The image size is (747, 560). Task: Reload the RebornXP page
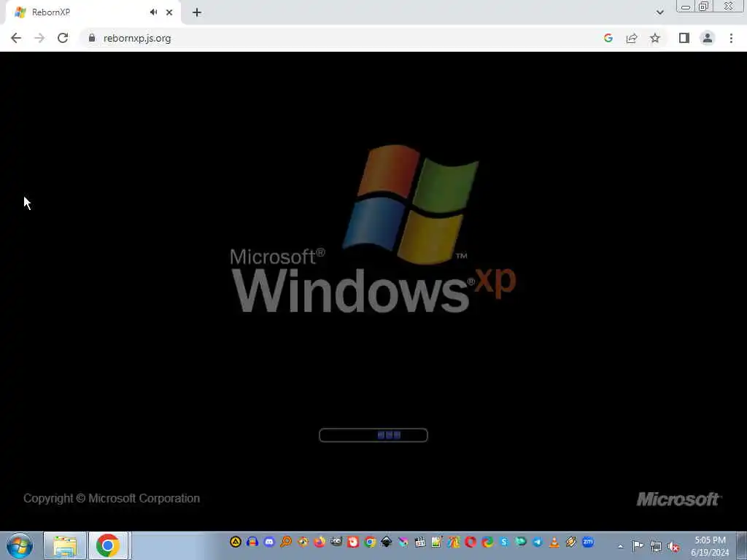pos(63,38)
